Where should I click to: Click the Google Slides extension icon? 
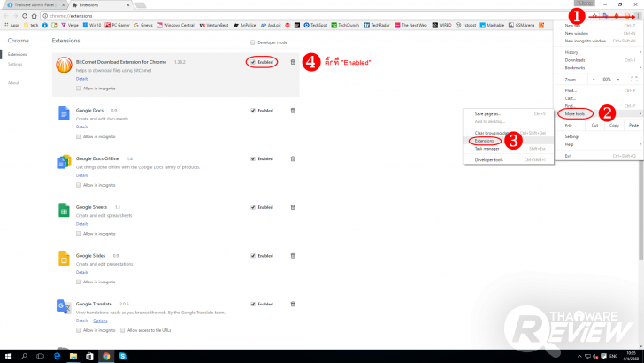pos(64,259)
